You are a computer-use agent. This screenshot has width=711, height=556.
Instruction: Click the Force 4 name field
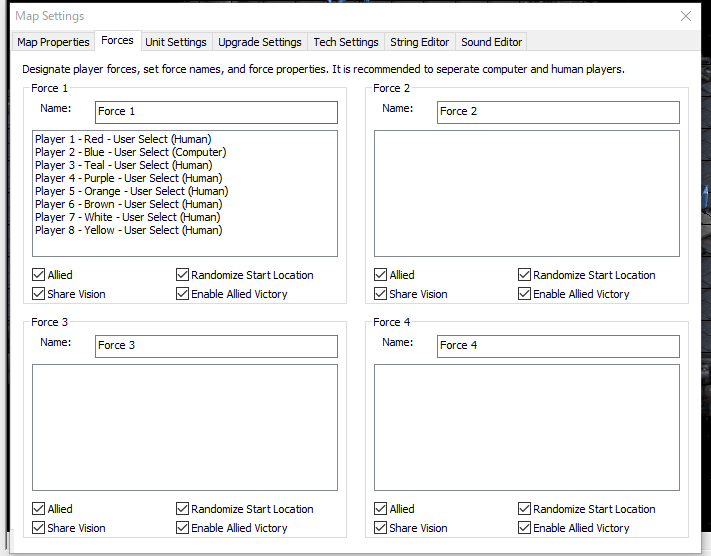point(558,346)
